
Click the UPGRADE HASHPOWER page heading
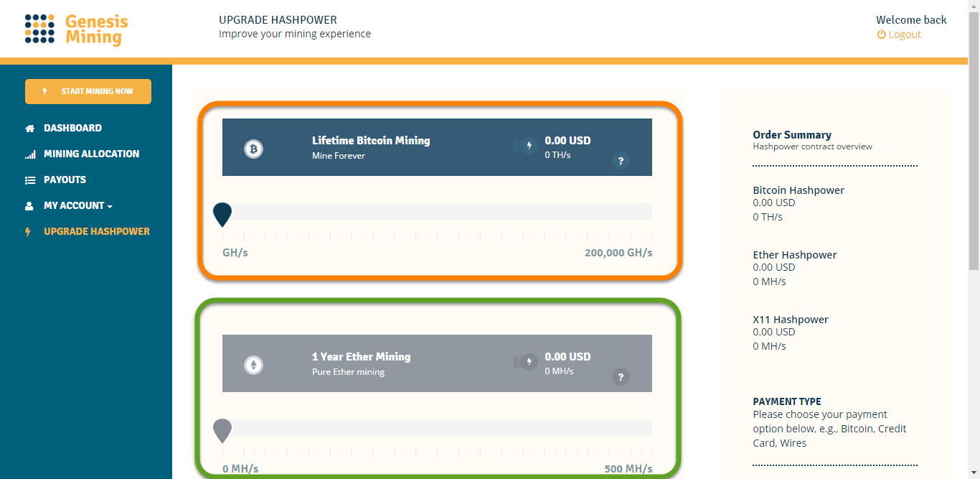pos(278,20)
